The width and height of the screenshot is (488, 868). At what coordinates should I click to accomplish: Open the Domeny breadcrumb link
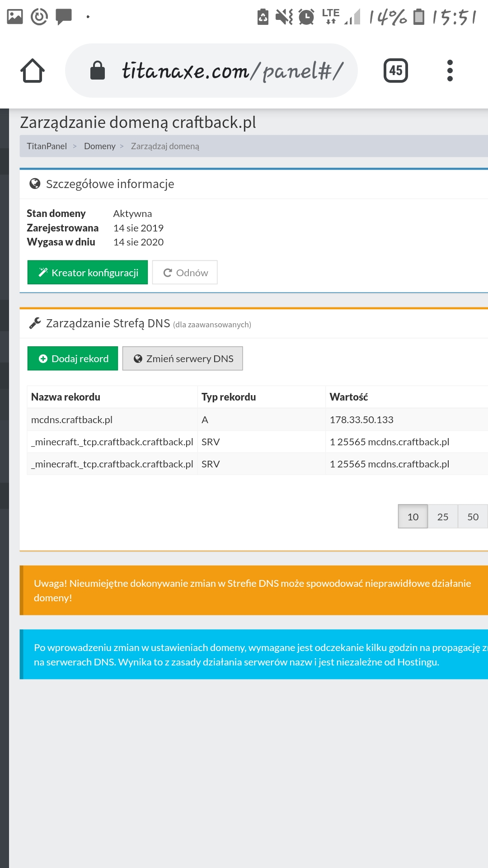pos(99,146)
